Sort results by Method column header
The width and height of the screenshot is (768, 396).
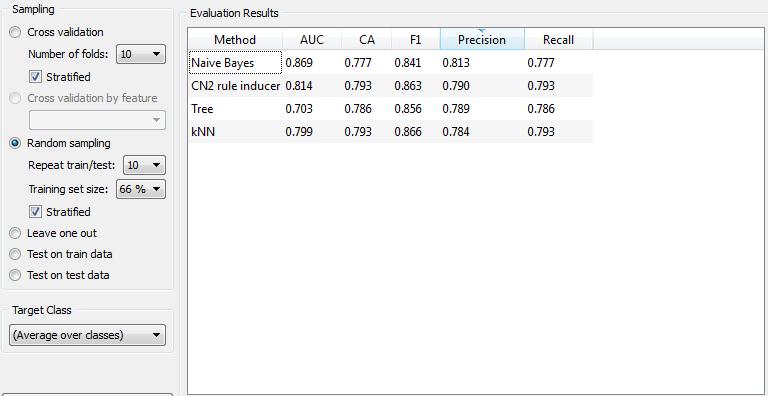[235, 40]
